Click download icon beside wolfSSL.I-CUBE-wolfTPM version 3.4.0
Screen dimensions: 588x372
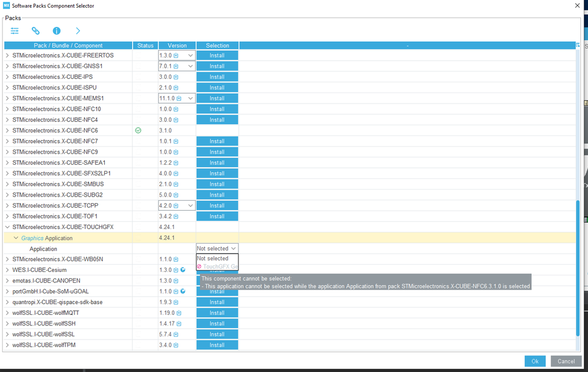point(176,345)
